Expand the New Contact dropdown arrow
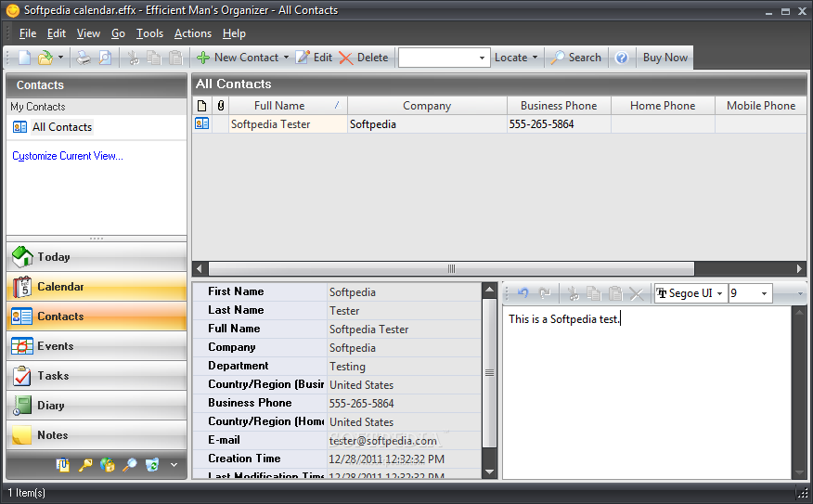This screenshot has height=504, width=813. coord(286,58)
